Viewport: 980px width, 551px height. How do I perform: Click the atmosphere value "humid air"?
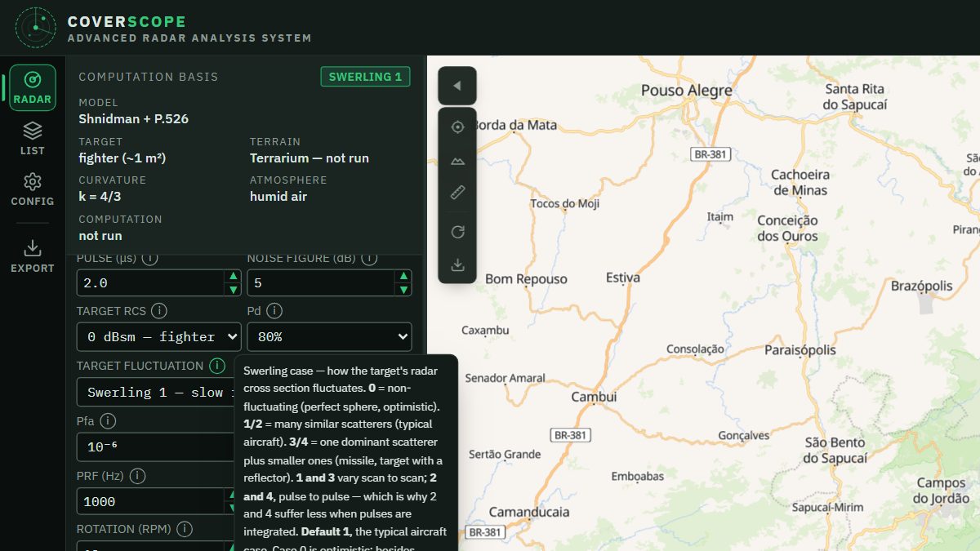[x=278, y=196]
